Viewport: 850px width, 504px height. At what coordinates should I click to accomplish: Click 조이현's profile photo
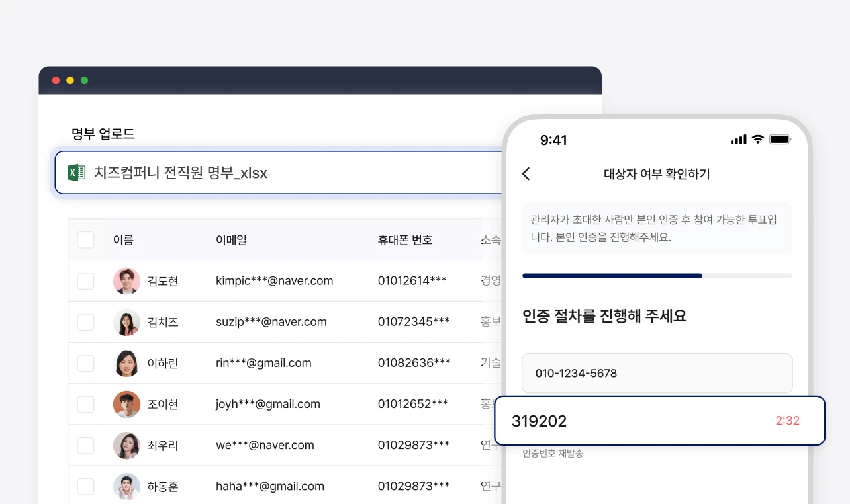(x=126, y=404)
